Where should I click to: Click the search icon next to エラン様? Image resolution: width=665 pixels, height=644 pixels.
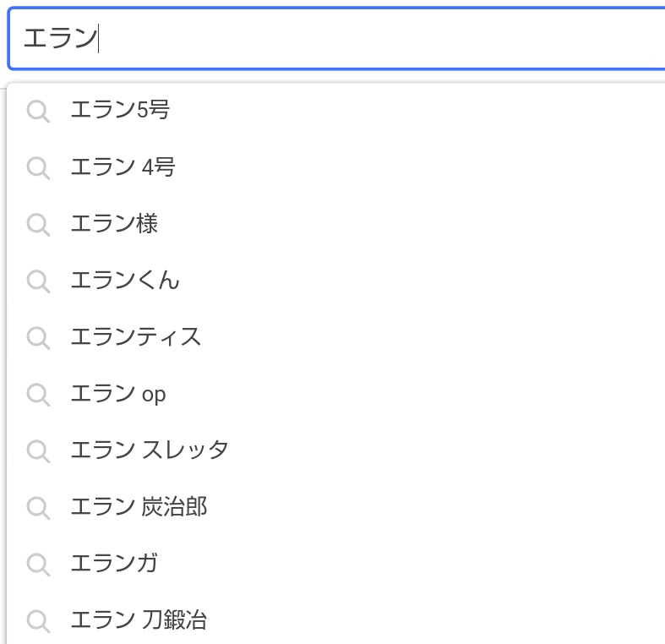pos(38,225)
